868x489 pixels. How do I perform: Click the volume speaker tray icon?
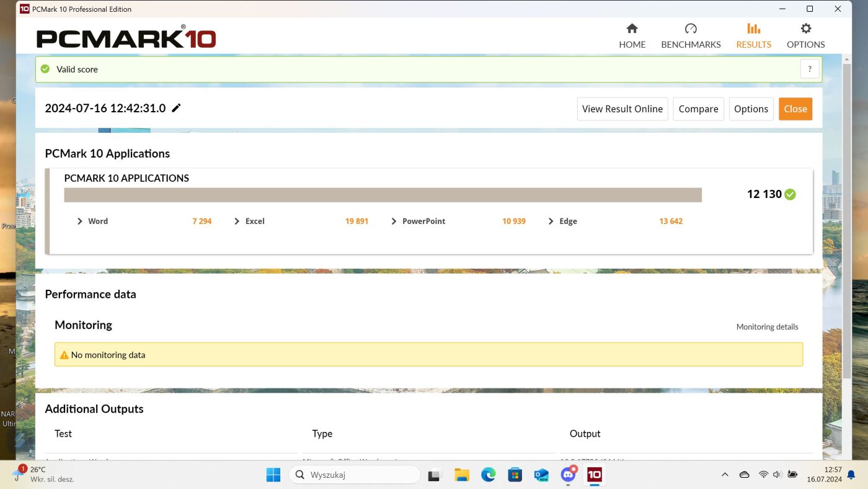tap(777, 475)
